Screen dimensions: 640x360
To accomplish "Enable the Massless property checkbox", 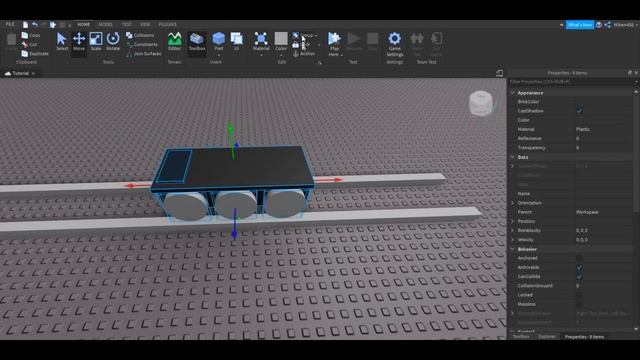I will click(x=579, y=304).
